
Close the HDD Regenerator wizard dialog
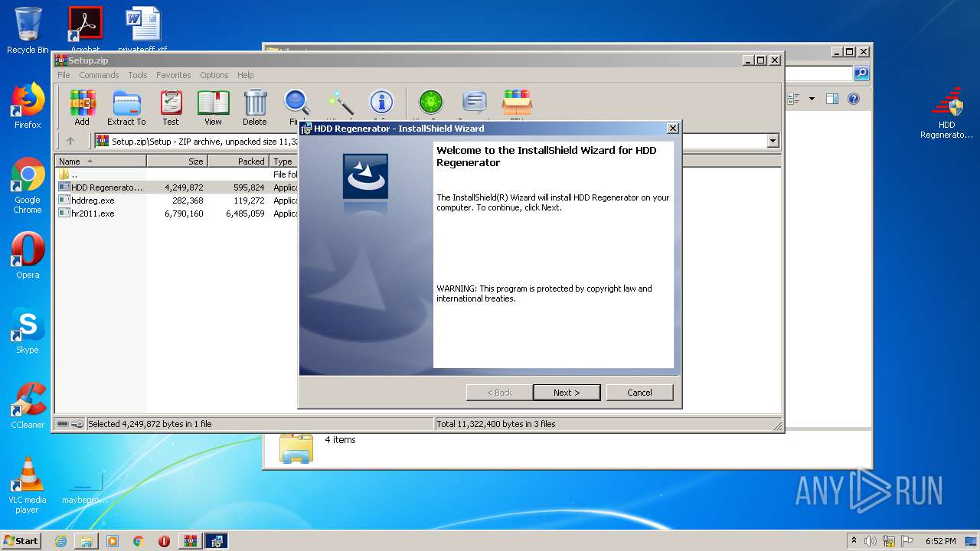click(x=672, y=129)
